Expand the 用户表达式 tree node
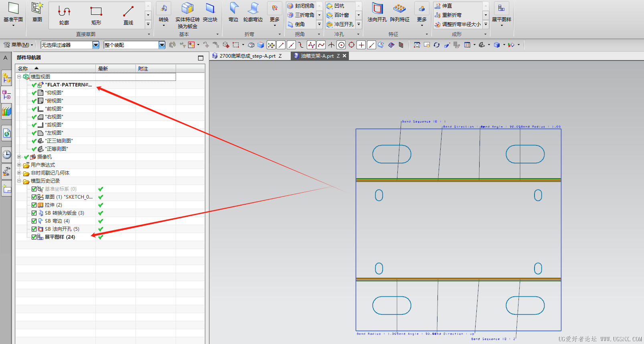 19,165
